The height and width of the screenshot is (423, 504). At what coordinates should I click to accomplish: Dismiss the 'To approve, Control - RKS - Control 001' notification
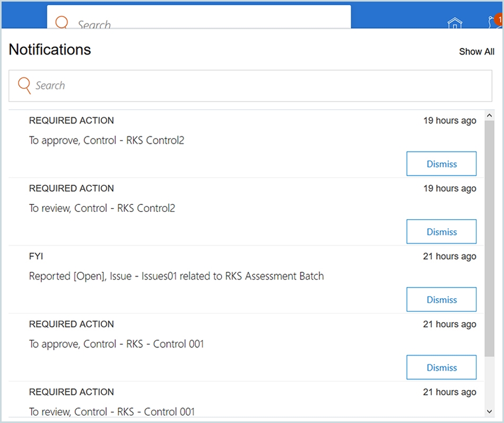click(x=441, y=367)
